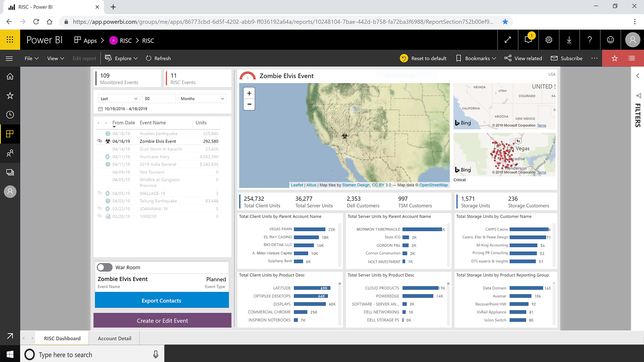Open Recent items clock icon in sidebar
Screen dimensions: 644x362
[10, 115]
